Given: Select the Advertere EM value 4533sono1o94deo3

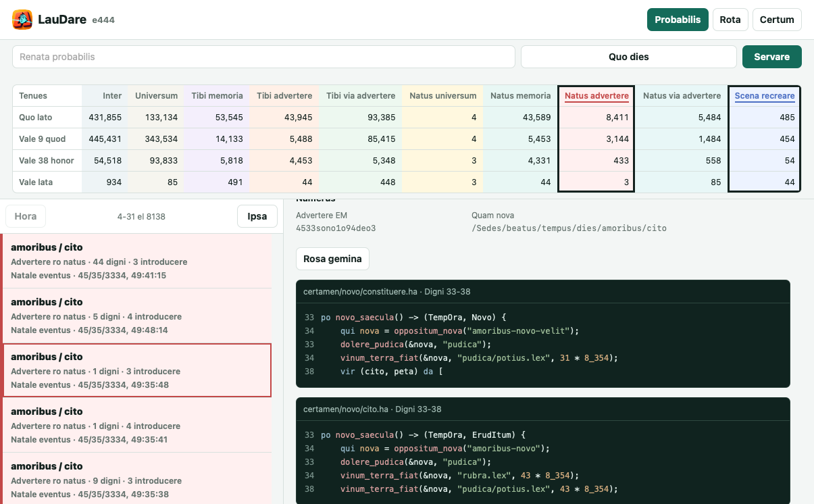Looking at the screenshot, I should tap(336, 228).
